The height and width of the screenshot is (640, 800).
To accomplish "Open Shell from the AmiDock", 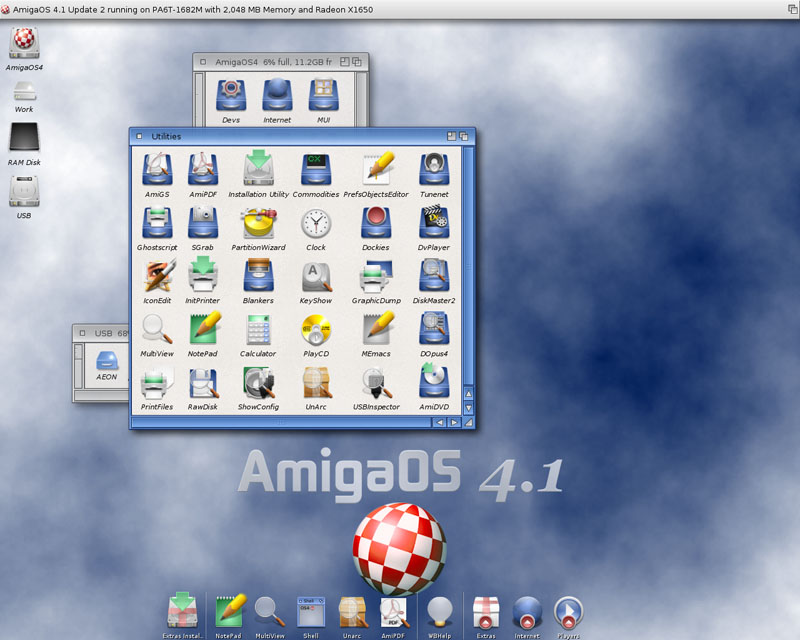I will [310, 612].
